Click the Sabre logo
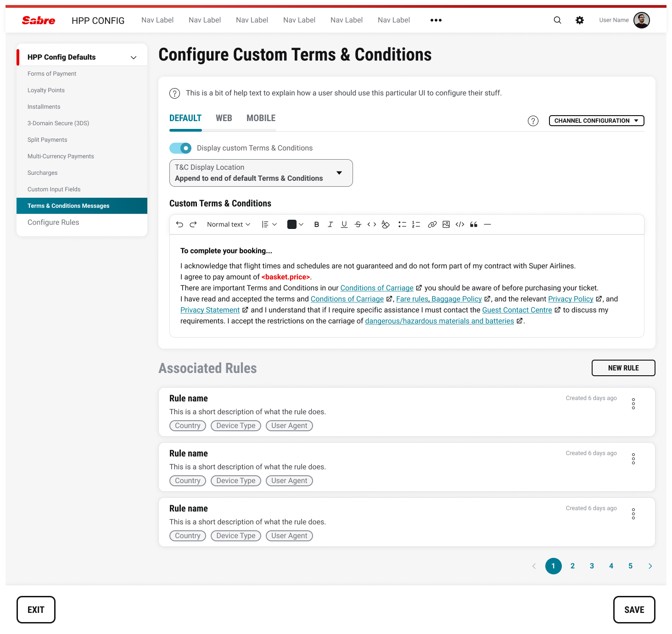The width and height of the screenshot is (672, 634). [39, 20]
